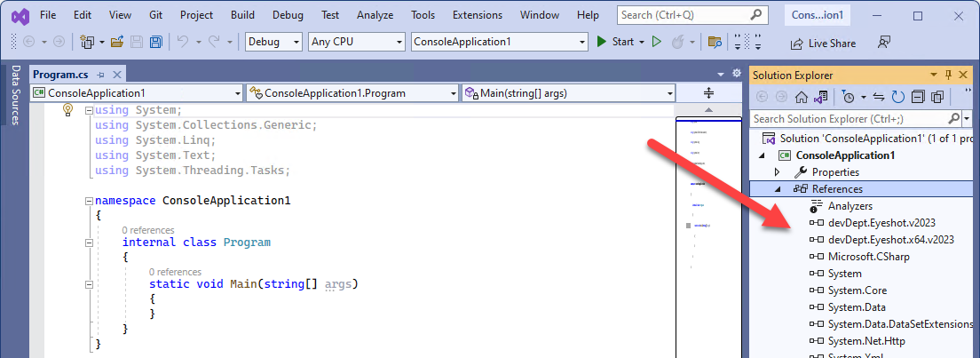The image size is (980, 358).
Task: Click the Live Share button
Action: (x=823, y=43)
